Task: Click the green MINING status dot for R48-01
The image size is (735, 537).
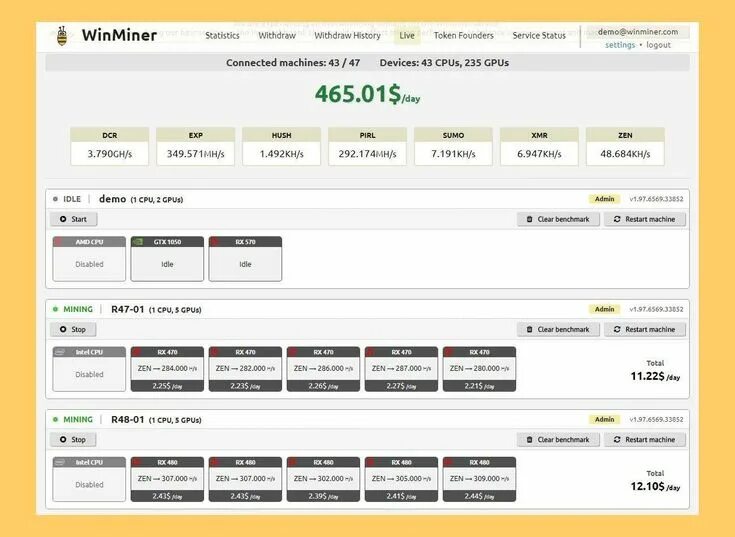Action: (55, 419)
